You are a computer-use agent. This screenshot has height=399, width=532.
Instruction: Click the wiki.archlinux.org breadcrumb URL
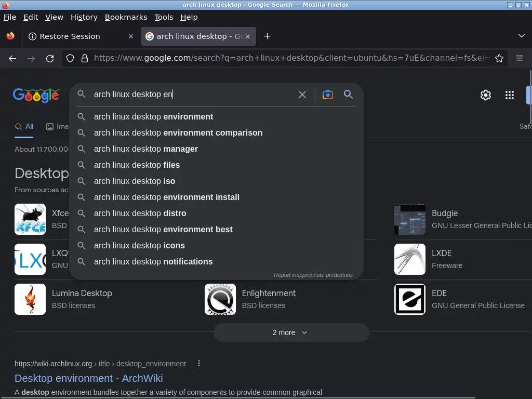[100, 364]
